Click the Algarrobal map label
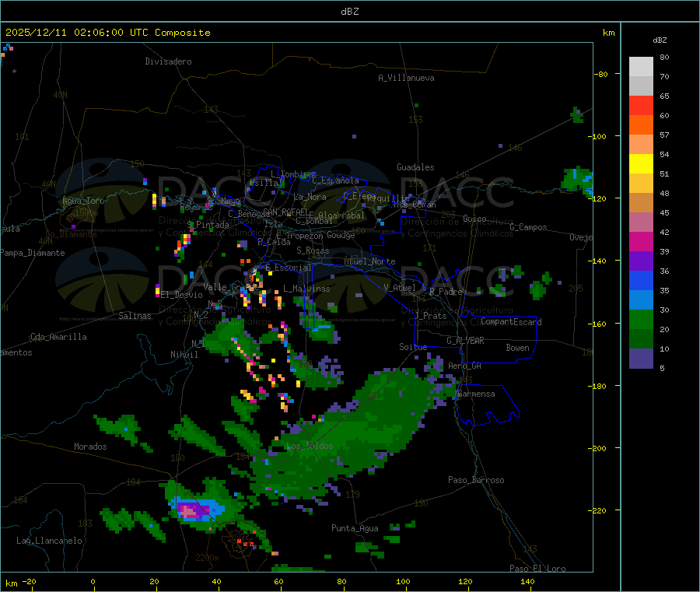Image resolution: width=700 pixels, height=592 pixels. coord(341,215)
